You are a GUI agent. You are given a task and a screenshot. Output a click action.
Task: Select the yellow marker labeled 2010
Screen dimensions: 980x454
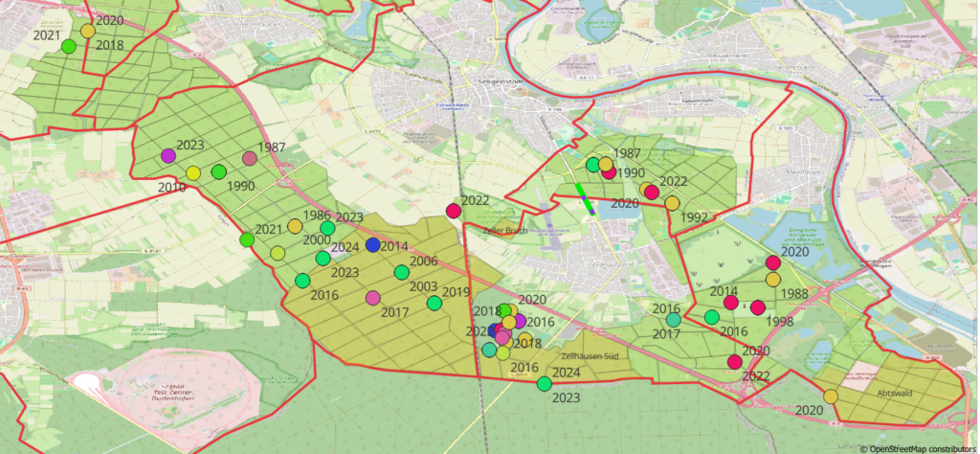pyautogui.click(x=193, y=173)
